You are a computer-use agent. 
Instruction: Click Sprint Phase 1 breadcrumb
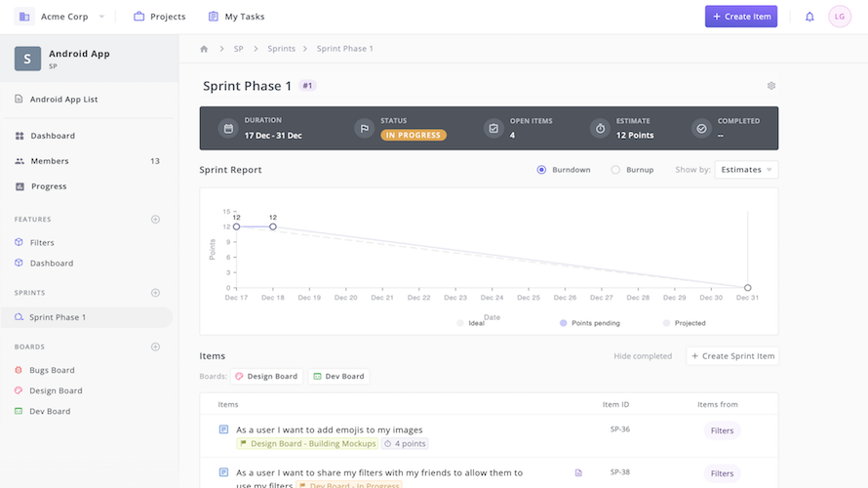345,49
